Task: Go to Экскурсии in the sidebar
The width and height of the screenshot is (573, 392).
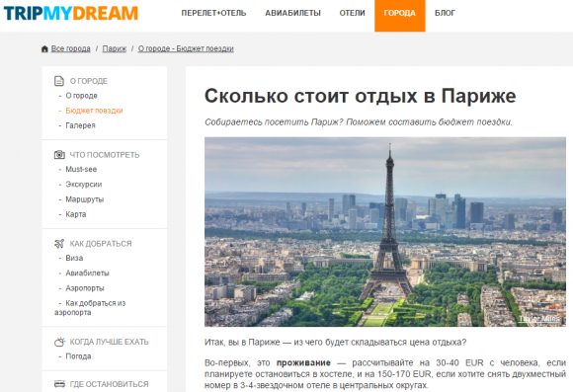Action: click(x=84, y=185)
